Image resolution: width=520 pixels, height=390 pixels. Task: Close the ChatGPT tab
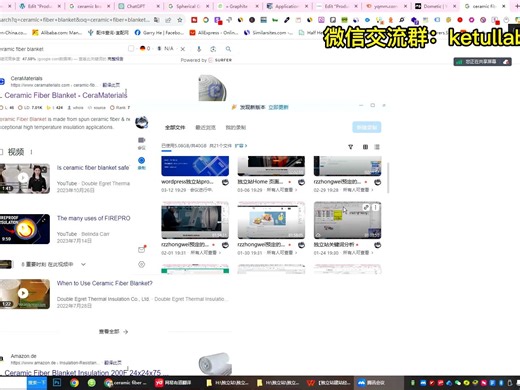158,6
